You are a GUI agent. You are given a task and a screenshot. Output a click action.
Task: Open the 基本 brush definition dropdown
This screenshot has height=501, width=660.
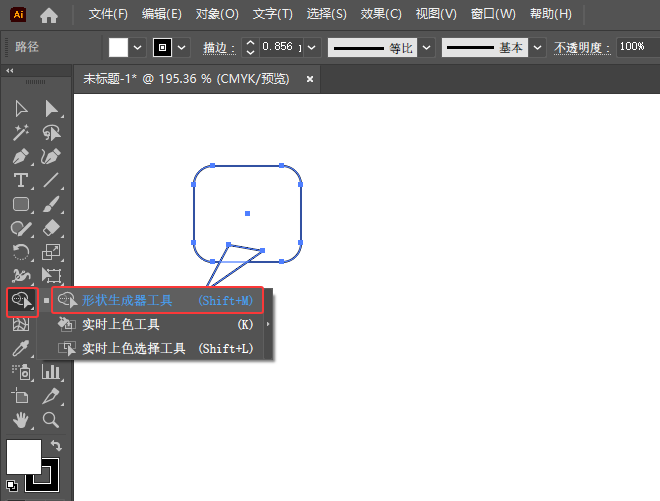(x=537, y=48)
